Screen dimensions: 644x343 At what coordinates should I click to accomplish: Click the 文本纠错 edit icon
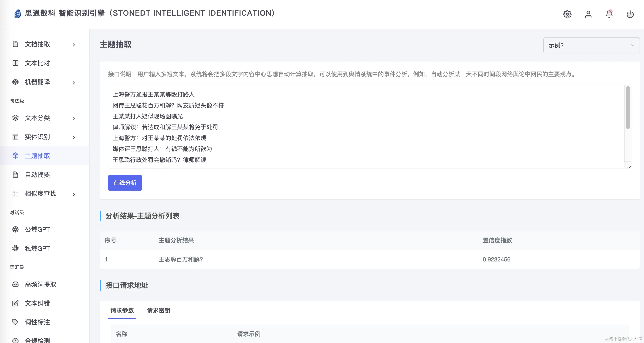[16, 303]
